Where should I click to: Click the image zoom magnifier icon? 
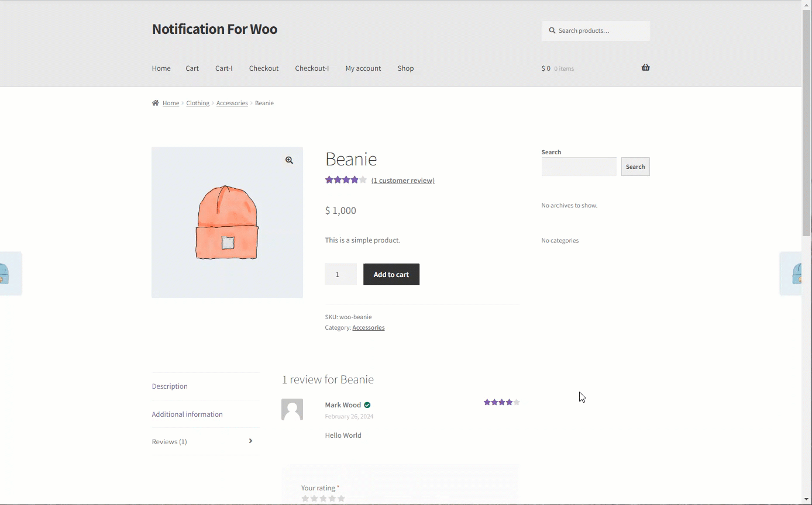point(289,160)
